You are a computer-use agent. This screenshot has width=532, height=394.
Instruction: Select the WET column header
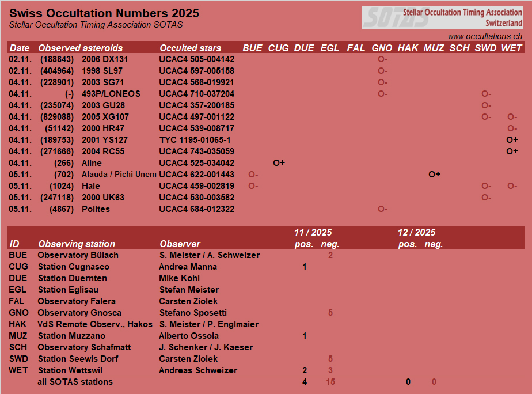(x=511, y=48)
